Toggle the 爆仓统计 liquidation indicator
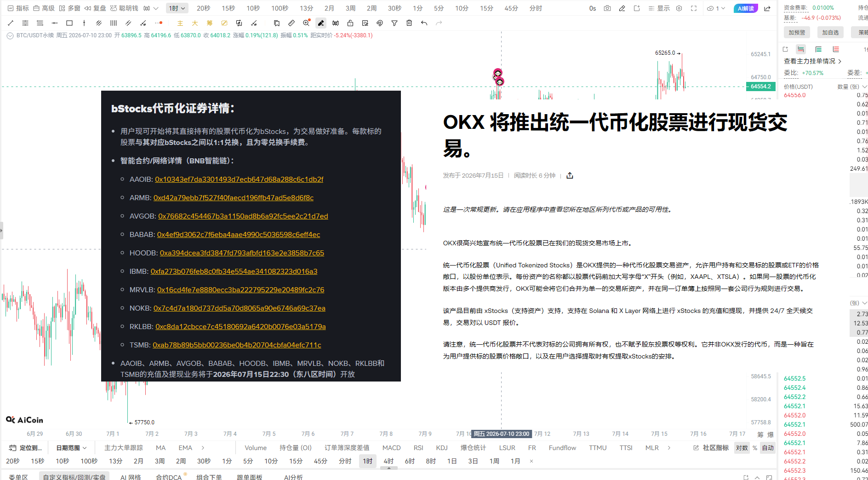 [473, 448]
